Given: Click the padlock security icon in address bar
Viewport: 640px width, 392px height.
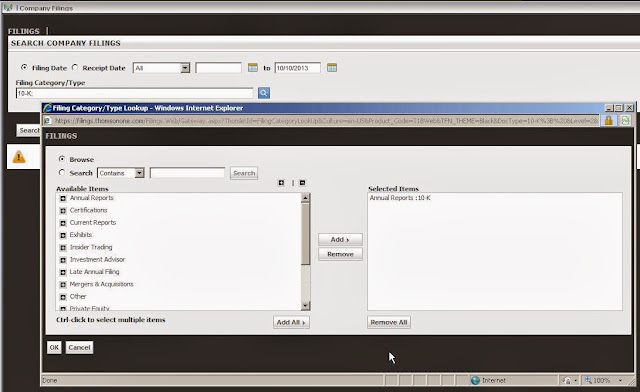Looking at the screenshot, I should tap(609, 120).
